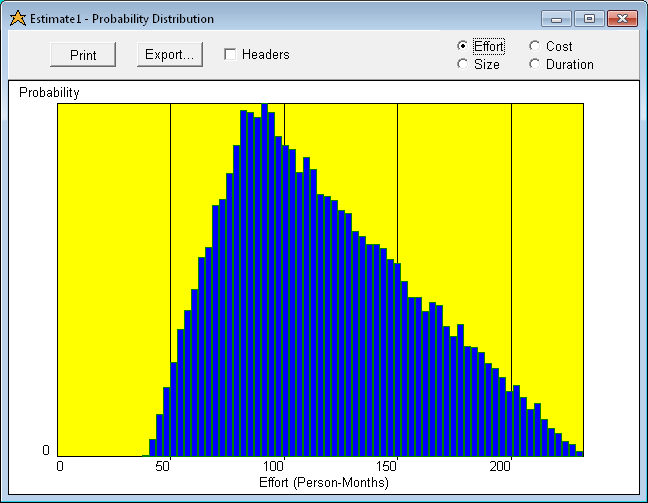The width and height of the screenshot is (648, 503).
Task: Click the Print button
Action: 83,55
